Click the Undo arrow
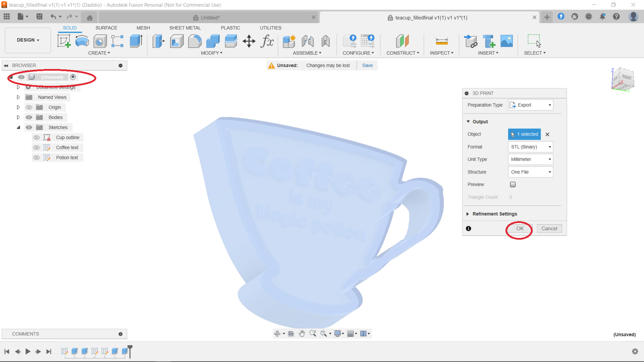 click(x=53, y=16)
